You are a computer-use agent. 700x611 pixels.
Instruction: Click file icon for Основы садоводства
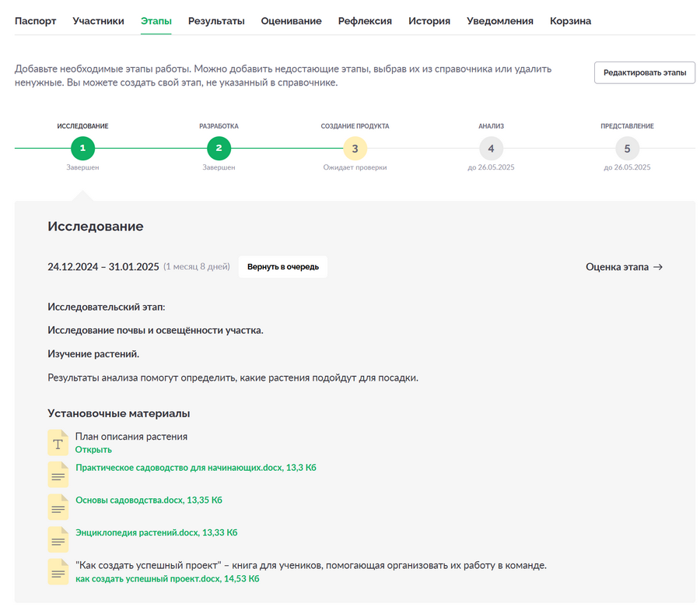tap(58, 507)
